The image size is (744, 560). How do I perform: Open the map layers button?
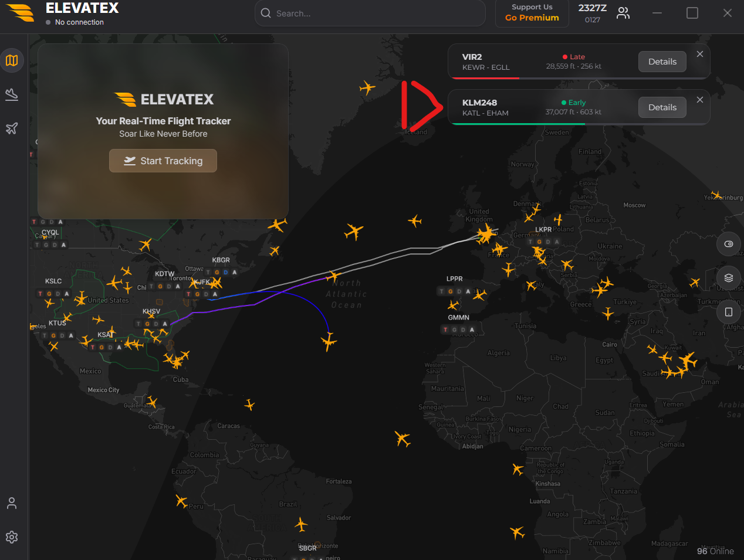pos(729,278)
